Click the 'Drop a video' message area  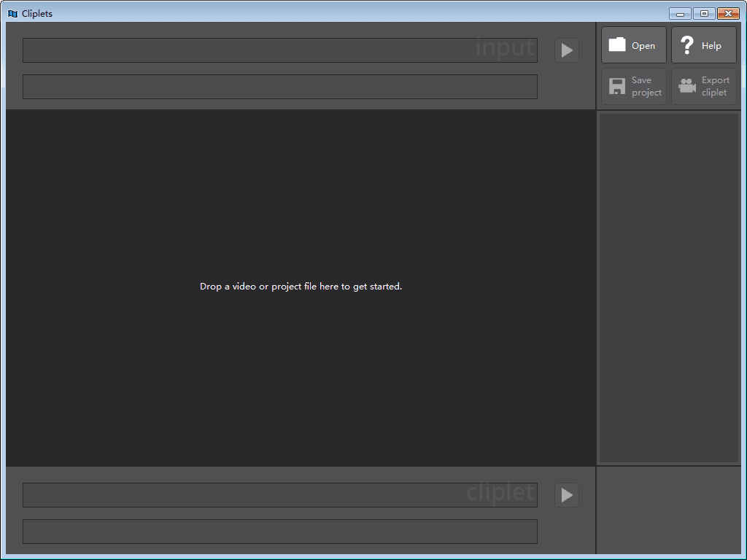(x=301, y=287)
